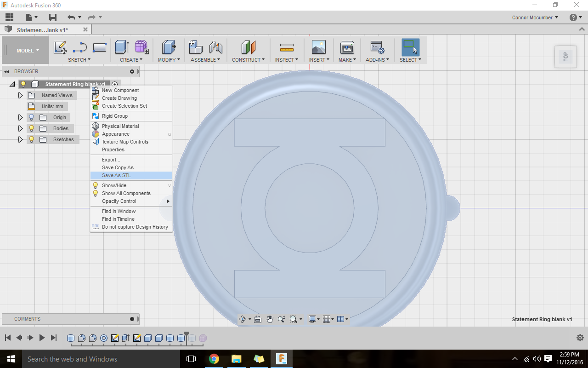Click the Zoom window tool
This screenshot has width=588, height=368.
[x=282, y=319]
